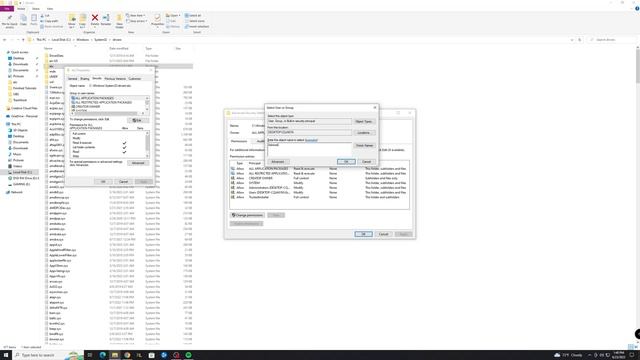Image resolution: width=640 pixels, height=360 pixels.
Task: Click Select none in ribbon
Action: tap(194, 21)
